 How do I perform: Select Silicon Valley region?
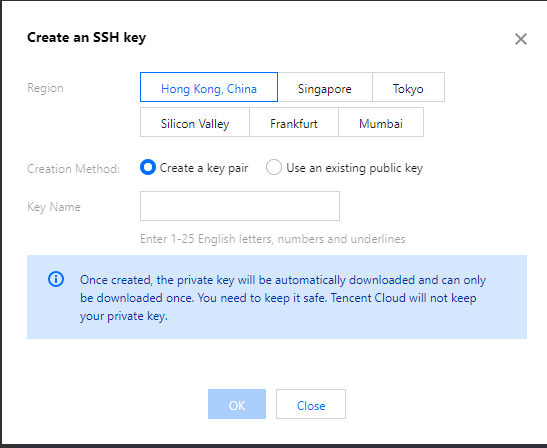pos(195,122)
